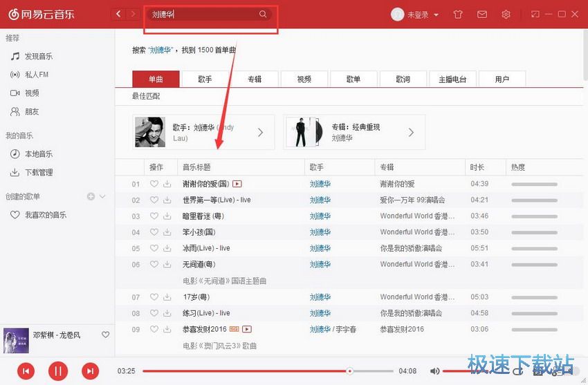
Task: Like the song 冰雨(Live)
Action: [154, 248]
